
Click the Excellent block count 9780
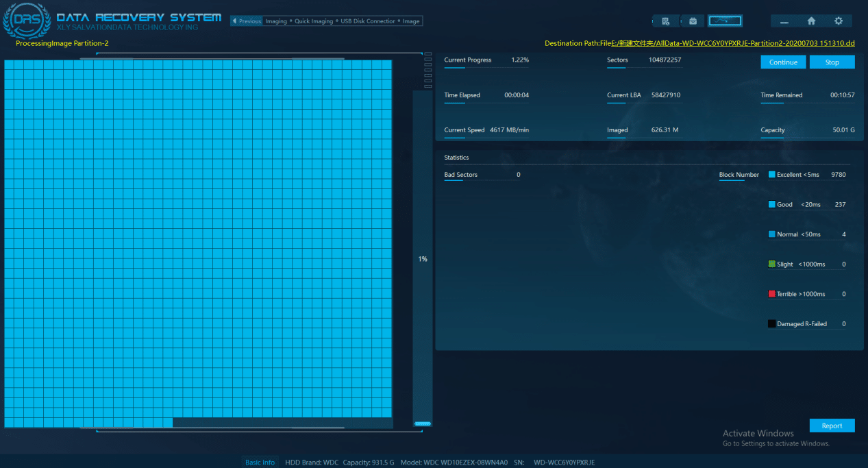(839, 175)
